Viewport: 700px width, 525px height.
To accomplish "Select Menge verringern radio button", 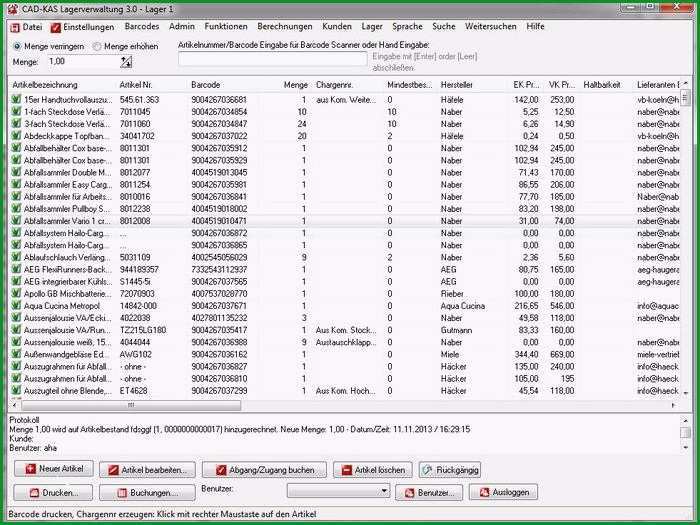I will (x=17, y=46).
